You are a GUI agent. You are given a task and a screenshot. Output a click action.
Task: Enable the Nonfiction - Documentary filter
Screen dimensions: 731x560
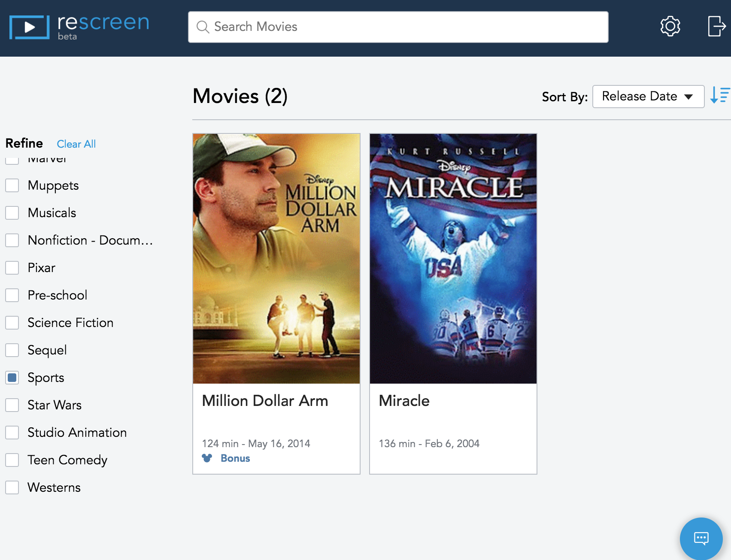[12, 240]
